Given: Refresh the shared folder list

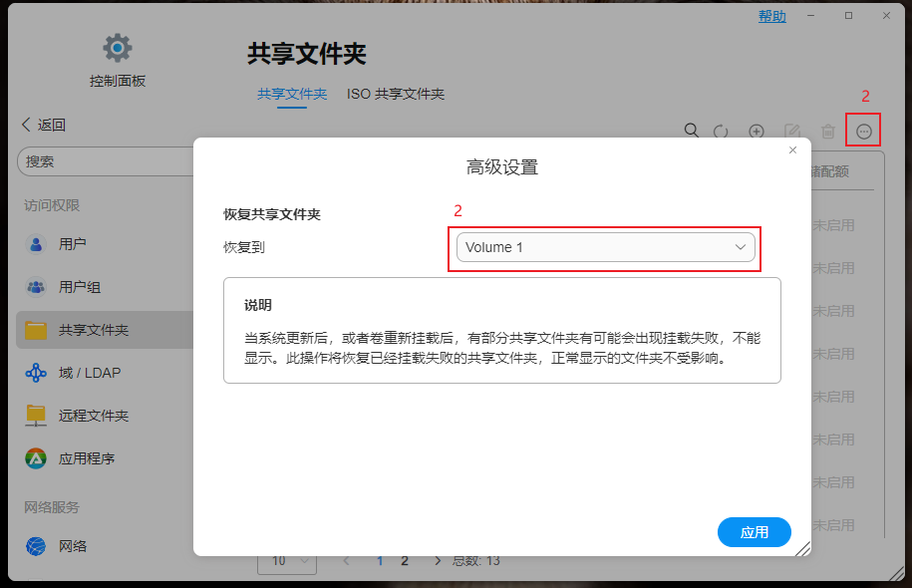Looking at the screenshot, I should 721,132.
